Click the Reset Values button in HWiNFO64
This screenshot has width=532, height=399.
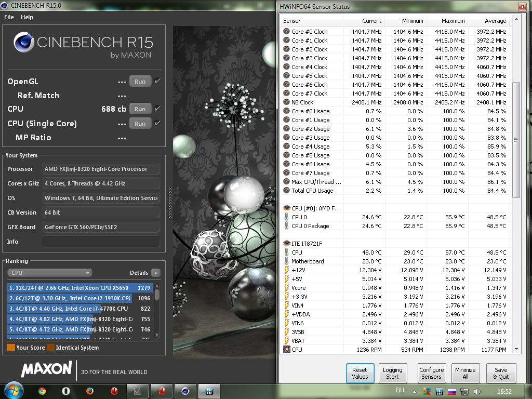(x=360, y=373)
